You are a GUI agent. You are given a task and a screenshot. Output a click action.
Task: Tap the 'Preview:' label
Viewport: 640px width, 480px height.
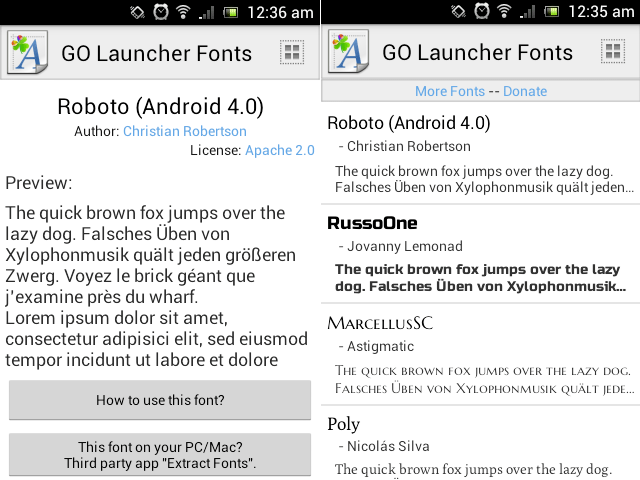pos(39,183)
